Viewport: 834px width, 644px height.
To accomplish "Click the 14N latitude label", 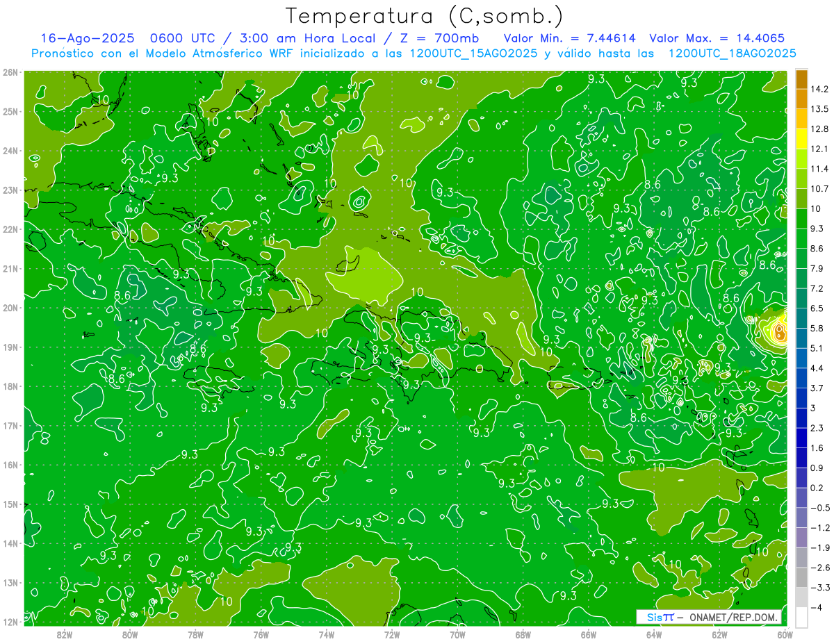I will (10, 543).
